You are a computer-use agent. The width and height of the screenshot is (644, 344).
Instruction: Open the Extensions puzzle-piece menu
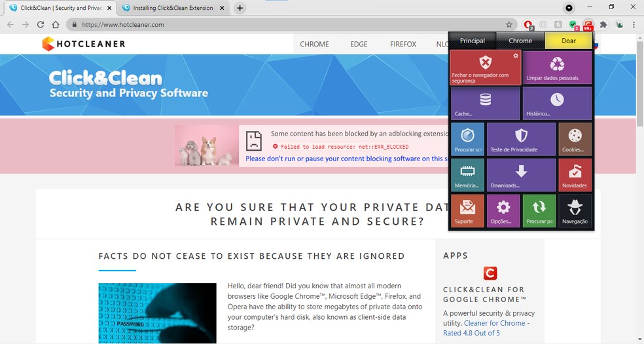click(603, 25)
